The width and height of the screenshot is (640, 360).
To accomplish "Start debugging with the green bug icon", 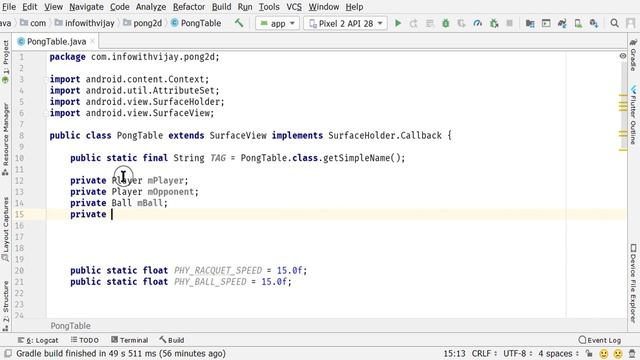I will coord(446,24).
